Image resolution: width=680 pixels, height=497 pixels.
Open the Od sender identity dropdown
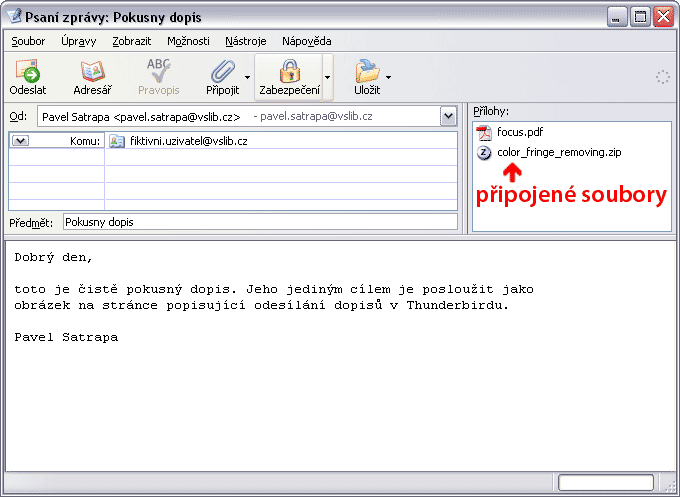click(448, 116)
